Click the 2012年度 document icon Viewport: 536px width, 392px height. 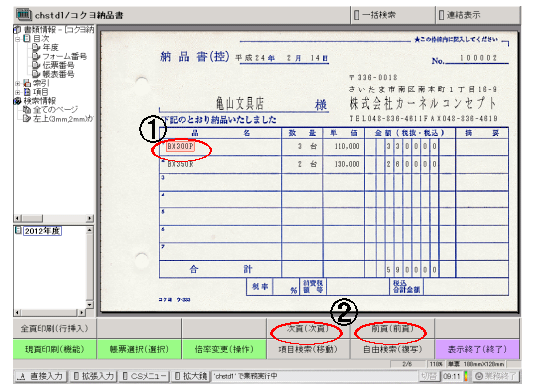(18, 230)
